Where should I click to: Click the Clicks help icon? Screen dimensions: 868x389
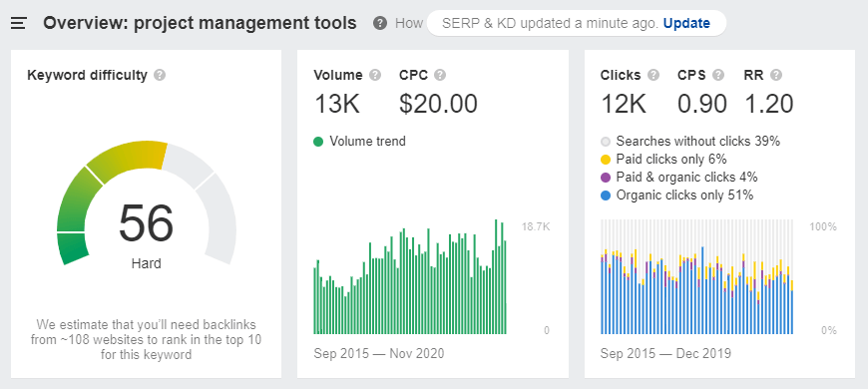[653, 75]
